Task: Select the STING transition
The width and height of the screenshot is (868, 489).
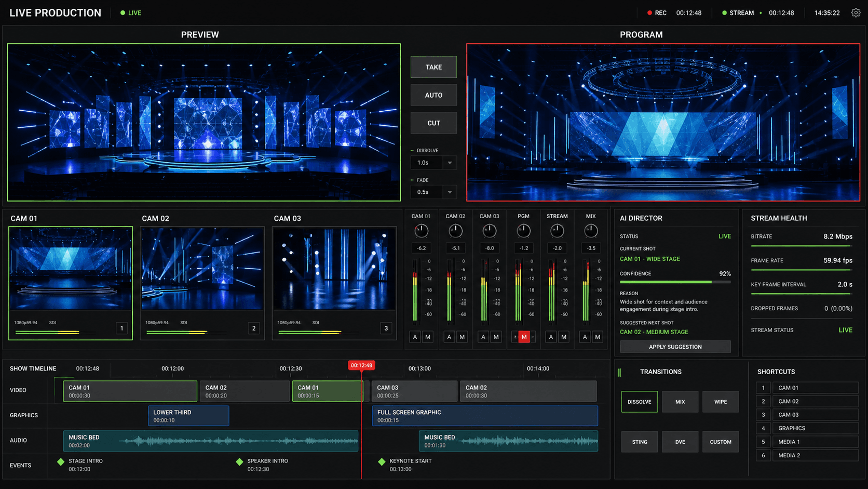Action: coord(640,442)
